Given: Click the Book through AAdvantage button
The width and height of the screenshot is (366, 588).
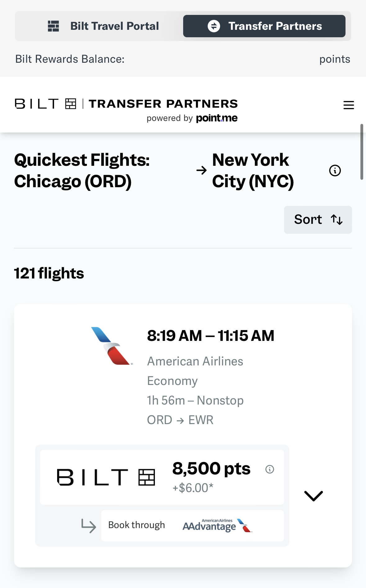Looking at the screenshot, I should (192, 525).
